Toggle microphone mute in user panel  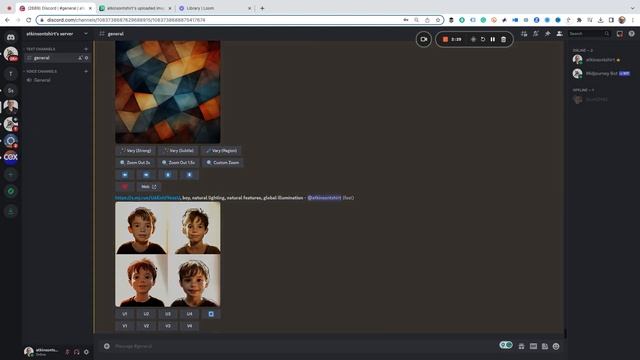68,351
